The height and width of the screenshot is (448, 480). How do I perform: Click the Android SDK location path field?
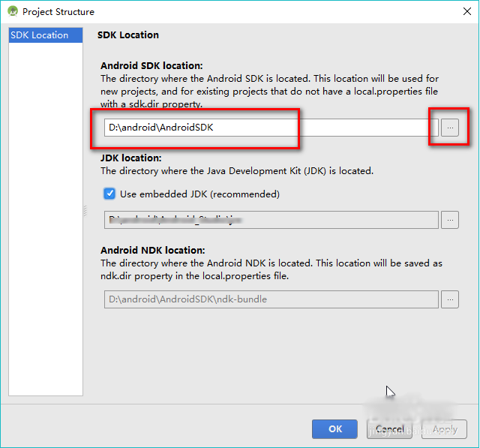tap(266, 128)
